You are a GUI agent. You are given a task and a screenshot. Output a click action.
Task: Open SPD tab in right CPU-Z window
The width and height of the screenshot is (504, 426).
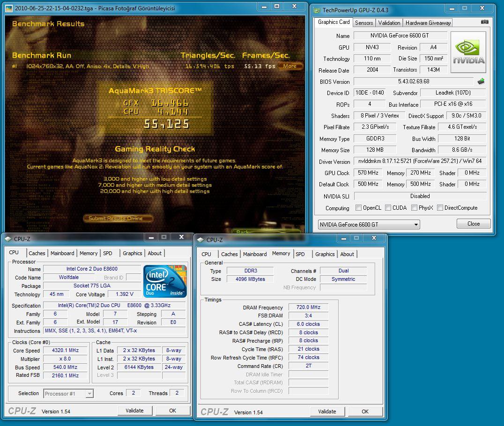pos(300,254)
